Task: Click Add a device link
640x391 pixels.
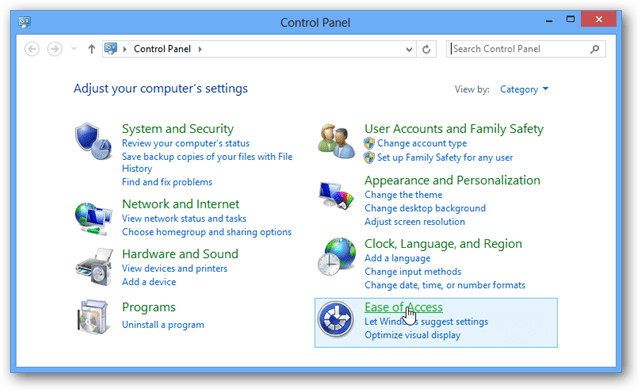Action: tap(149, 282)
